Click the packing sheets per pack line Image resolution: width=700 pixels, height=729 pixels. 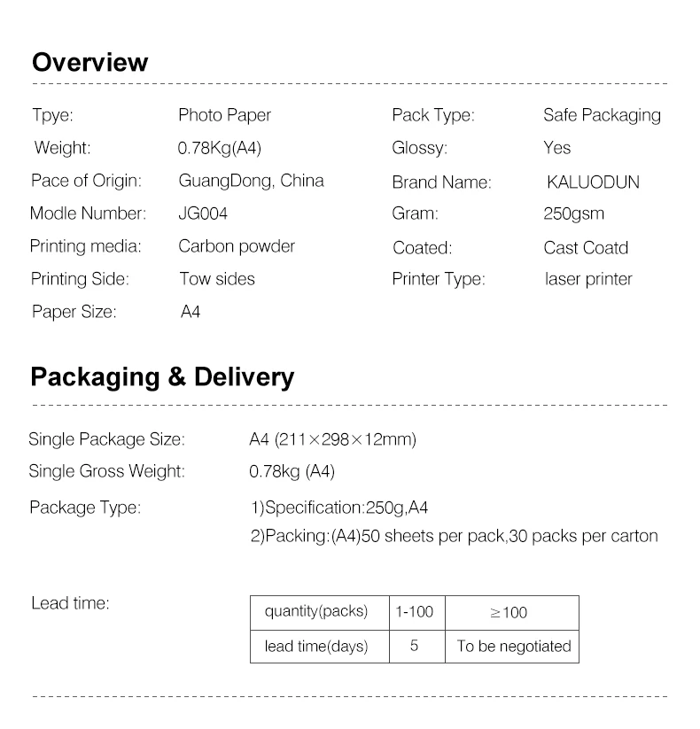[x=454, y=536]
